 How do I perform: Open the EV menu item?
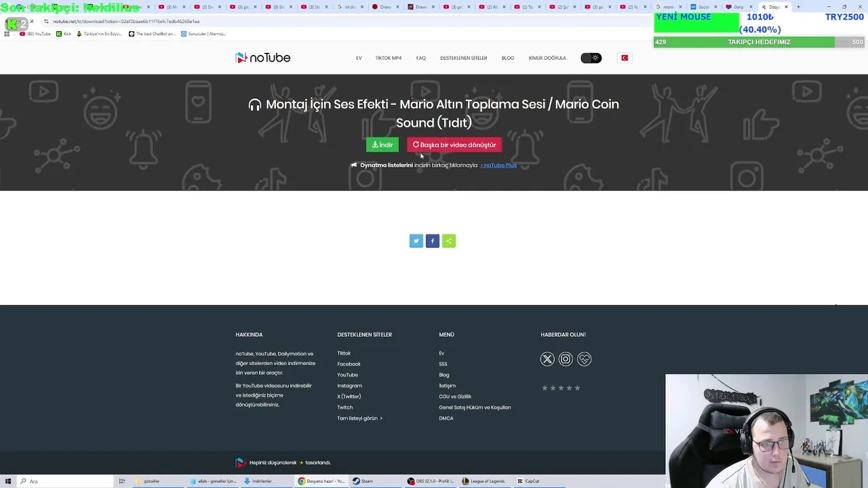pyautogui.click(x=359, y=58)
